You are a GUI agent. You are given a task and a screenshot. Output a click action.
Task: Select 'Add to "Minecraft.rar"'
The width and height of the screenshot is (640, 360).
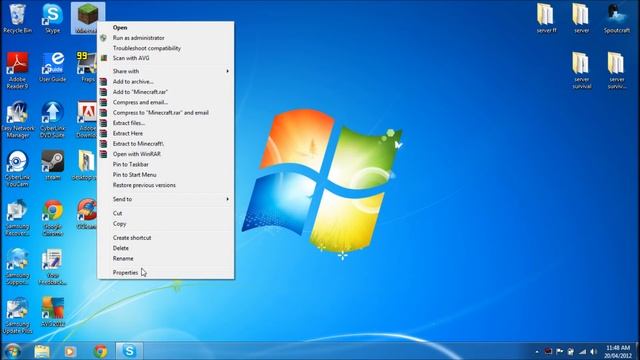pos(166,92)
